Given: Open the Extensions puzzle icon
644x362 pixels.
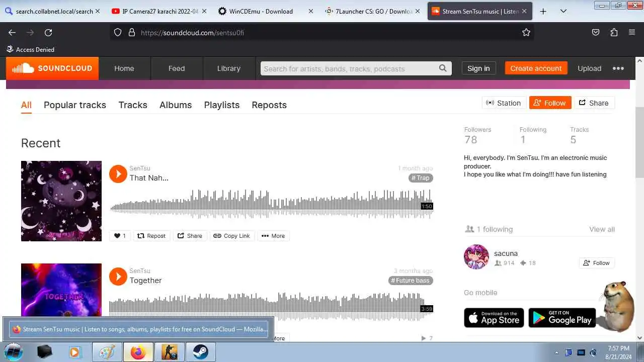Looking at the screenshot, I should pos(614,32).
